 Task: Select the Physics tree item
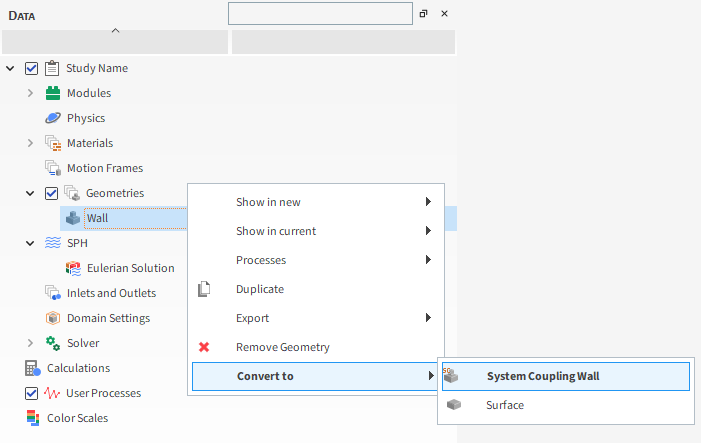(86, 118)
